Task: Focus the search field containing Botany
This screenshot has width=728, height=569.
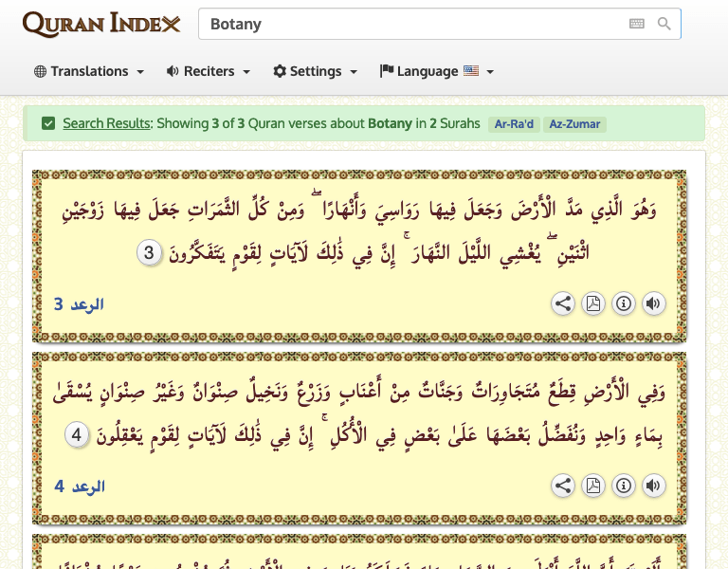Action: click(x=408, y=24)
